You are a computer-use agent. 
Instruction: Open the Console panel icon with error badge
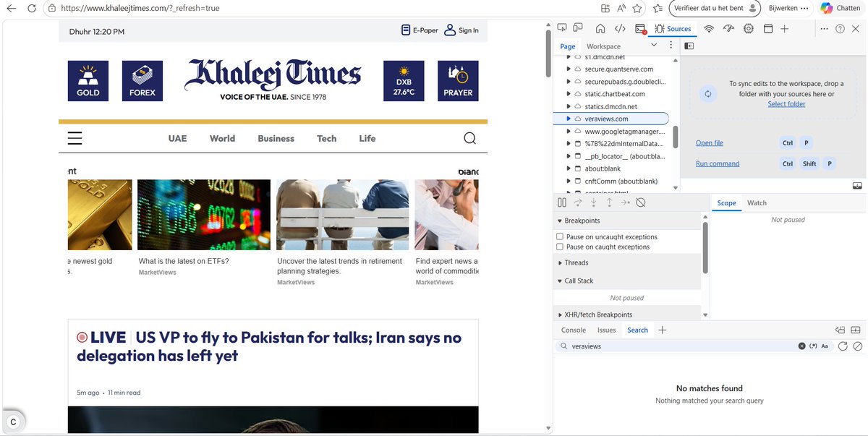pos(640,29)
